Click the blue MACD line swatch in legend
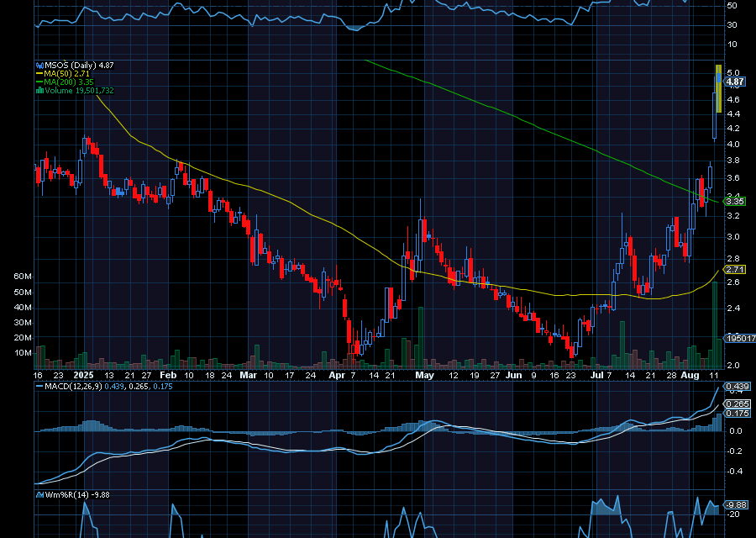 tap(39, 387)
